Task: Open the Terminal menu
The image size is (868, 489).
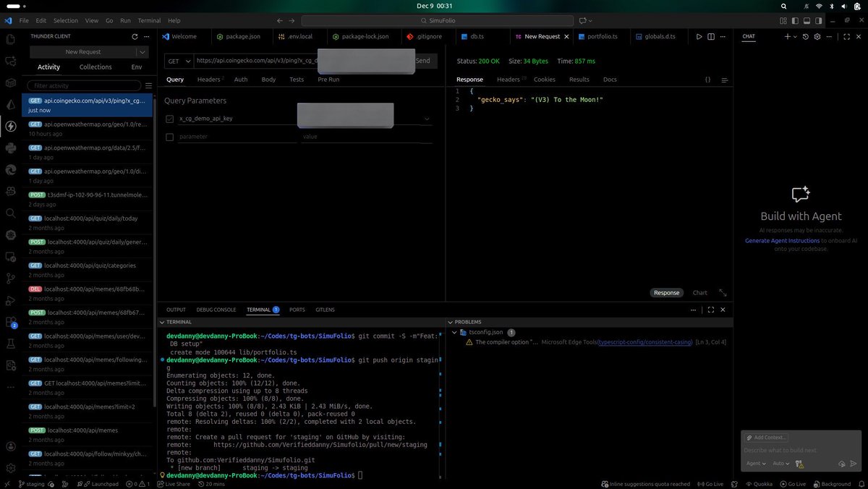Action: (149, 21)
